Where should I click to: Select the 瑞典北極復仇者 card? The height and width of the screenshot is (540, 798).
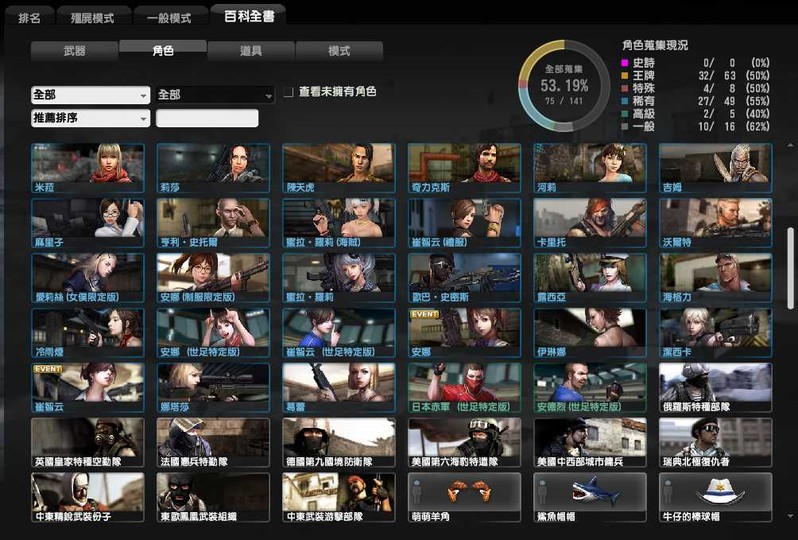(716, 443)
